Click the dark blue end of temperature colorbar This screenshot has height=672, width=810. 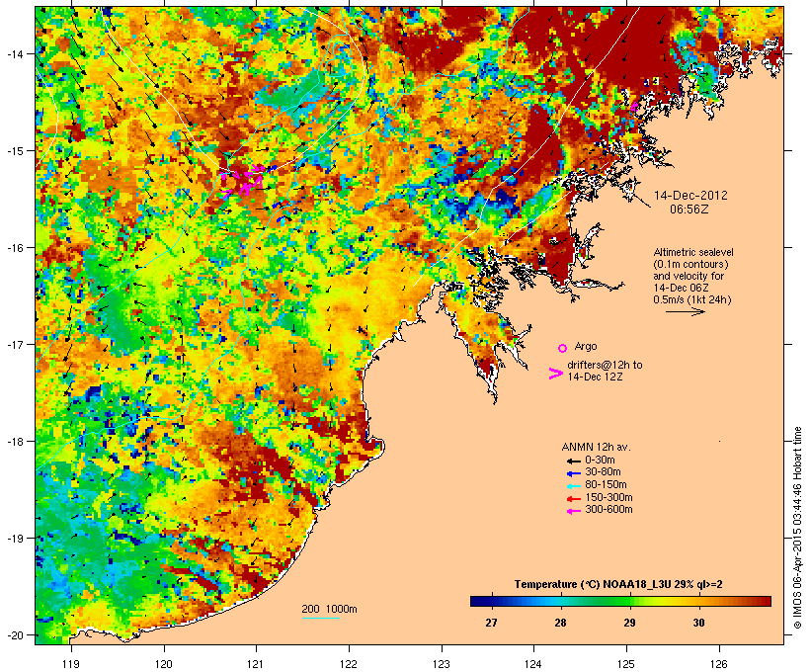(x=478, y=601)
